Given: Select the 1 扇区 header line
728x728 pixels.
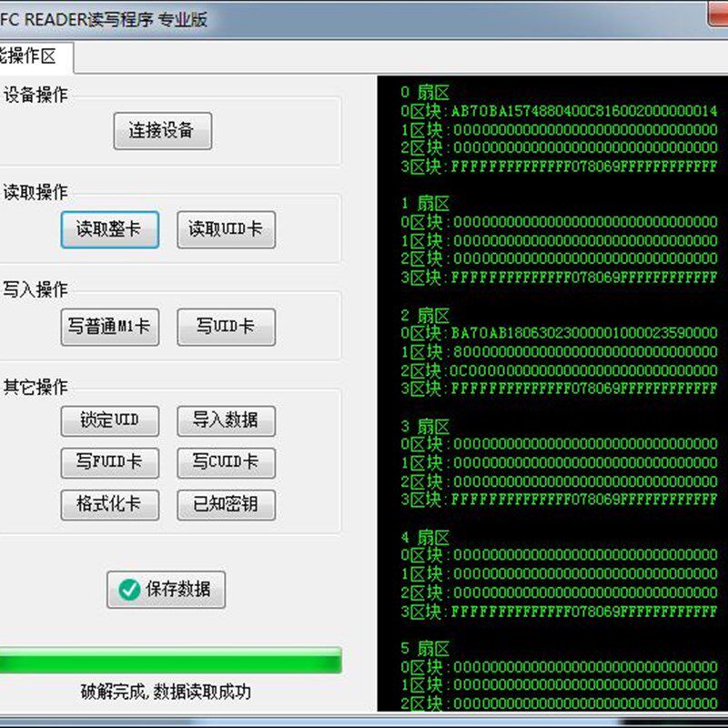Looking at the screenshot, I should click(425, 203).
